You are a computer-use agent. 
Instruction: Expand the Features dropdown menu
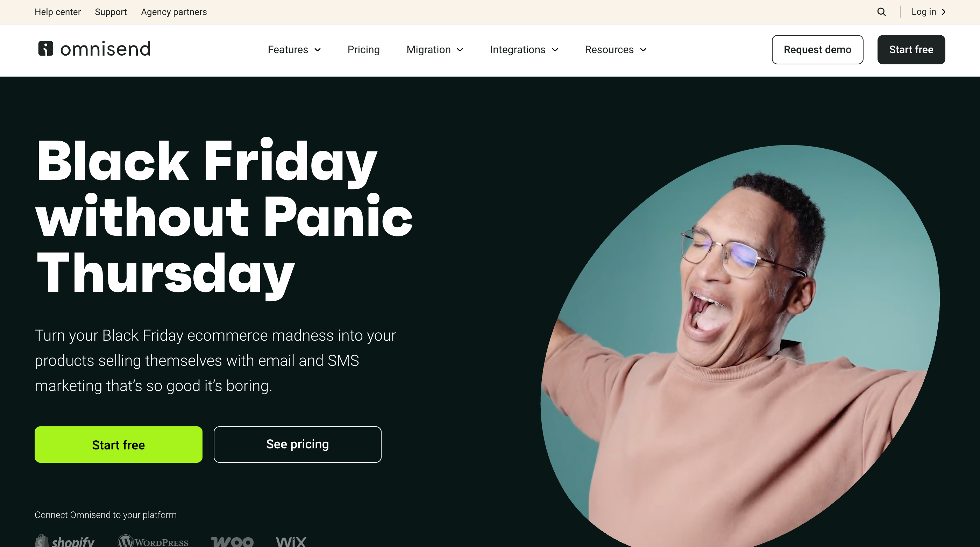point(294,50)
